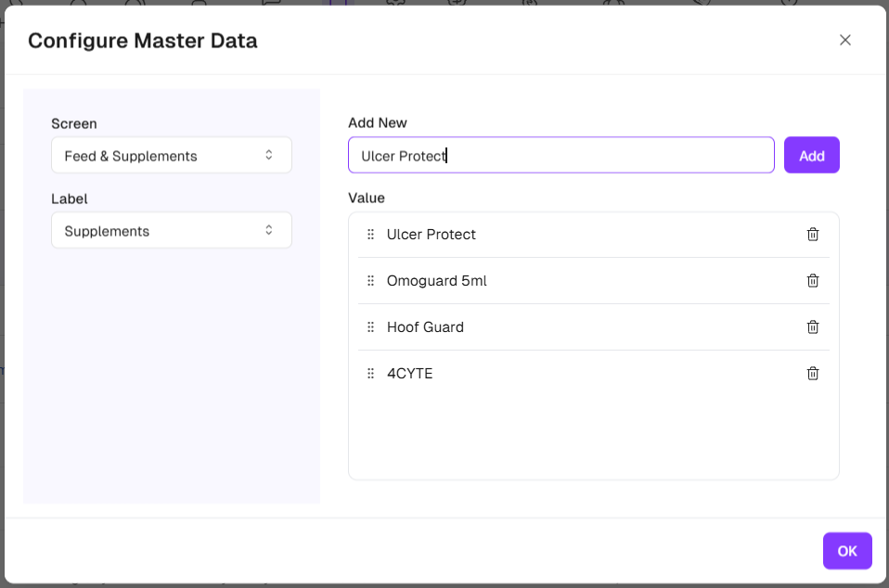Click chevron arrows on Supplements label selector

pyautogui.click(x=269, y=231)
